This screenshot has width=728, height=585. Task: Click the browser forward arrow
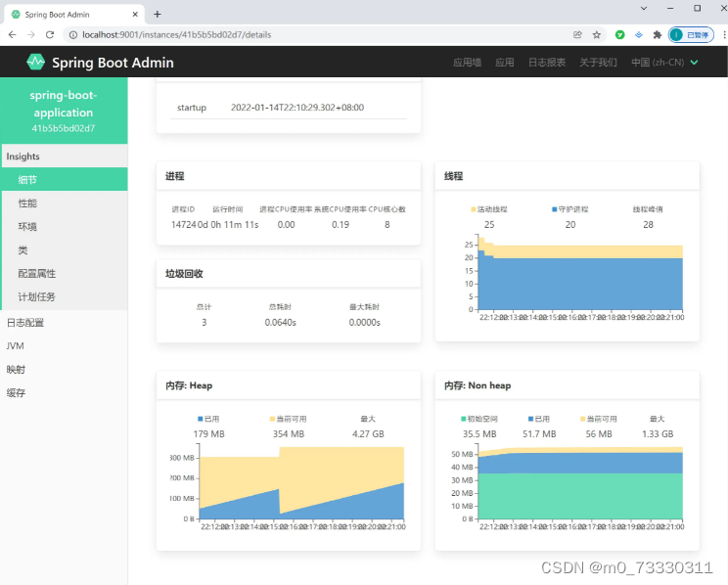31,35
